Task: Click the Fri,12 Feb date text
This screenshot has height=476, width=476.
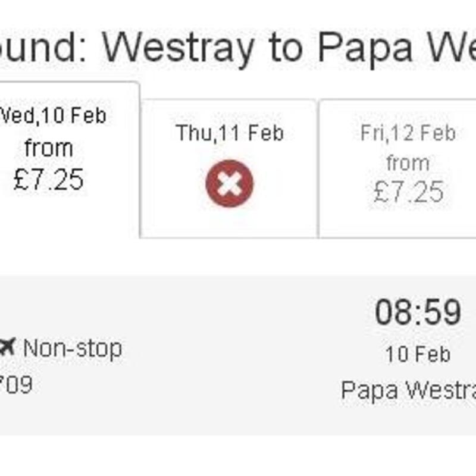Action: coord(408,133)
